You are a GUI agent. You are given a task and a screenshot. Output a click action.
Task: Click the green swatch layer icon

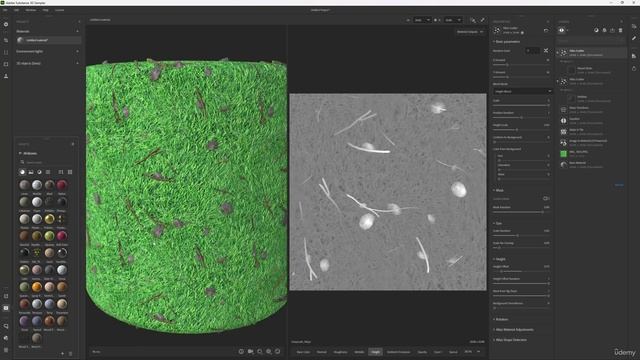(564, 153)
